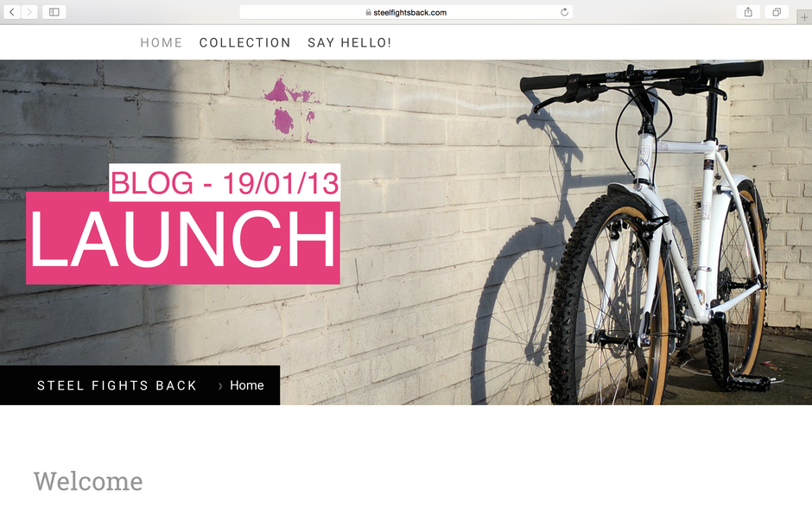Image resolution: width=812 pixels, height=508 pixels.
Task: Click the STEEL FIGHTS BACK site title
Action: click(117, 385)
